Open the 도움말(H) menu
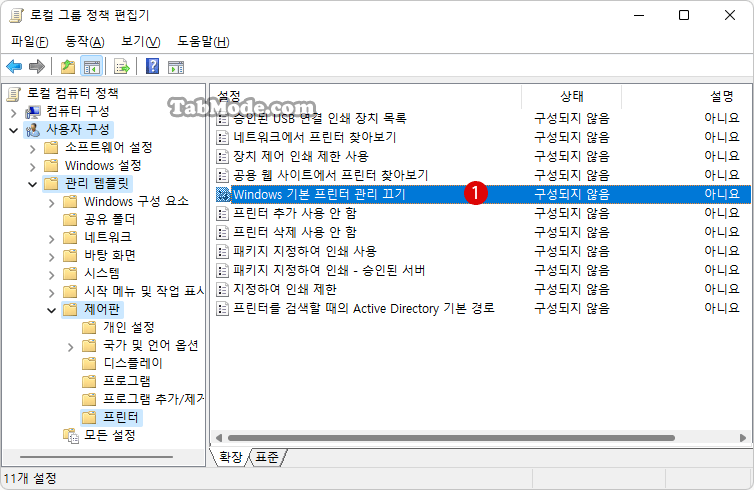The image size is (754, 490). [x=203, y=41]
